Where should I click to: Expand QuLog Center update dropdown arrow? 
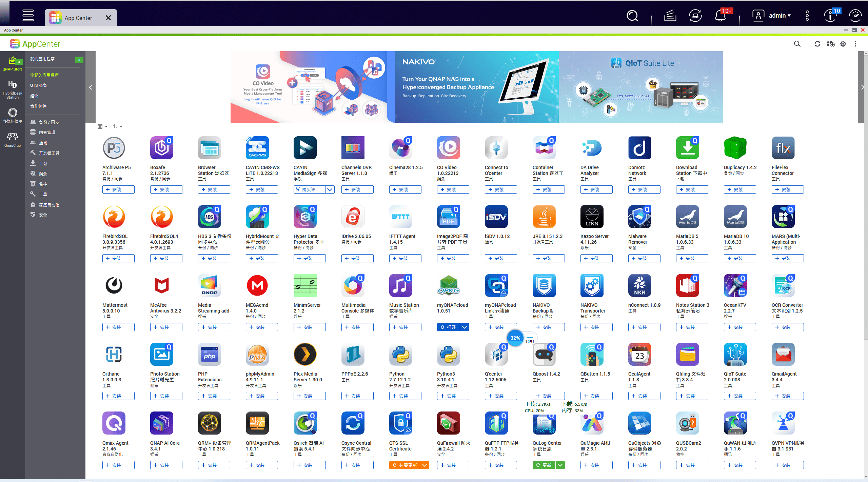(x=560, y=465)
